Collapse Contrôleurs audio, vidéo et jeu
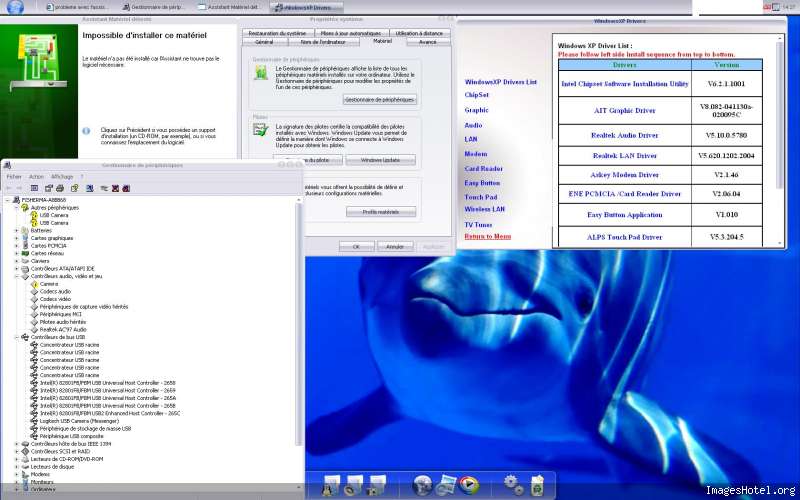Image resolution: width=800 pixels, height=500 pixels. [17, 277]
